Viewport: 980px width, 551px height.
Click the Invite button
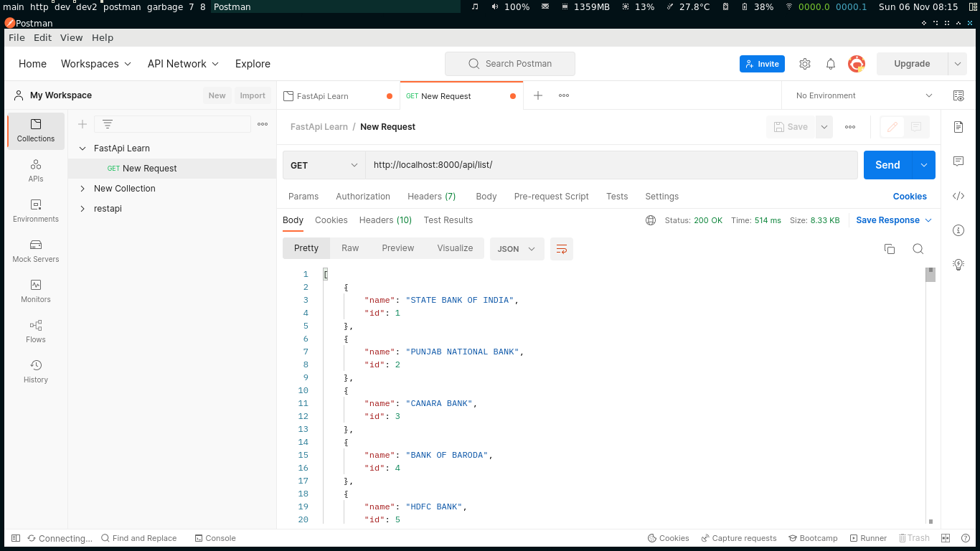click(x=762, y=64)
